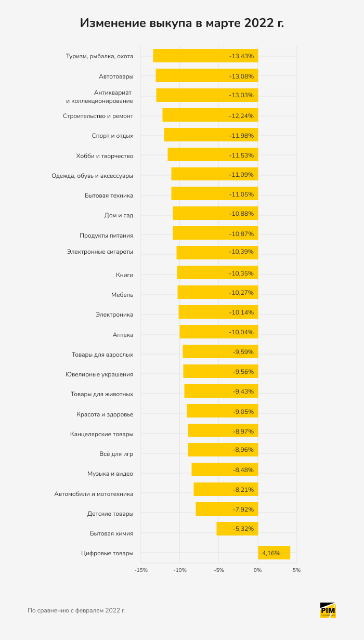
Task: Click the Хобби и творчество label
Action: point(105,156)
